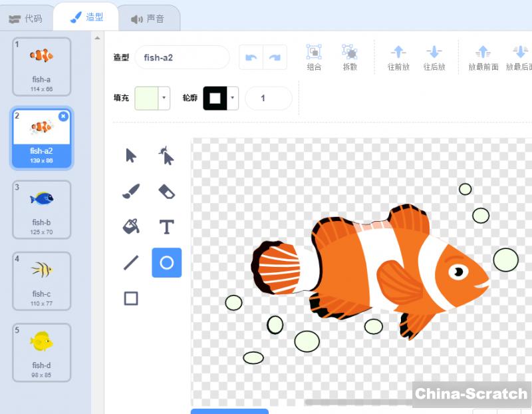Open the 声音 tab
The height and width of the screenshot is (414, 532).
[x=148, y=19]
